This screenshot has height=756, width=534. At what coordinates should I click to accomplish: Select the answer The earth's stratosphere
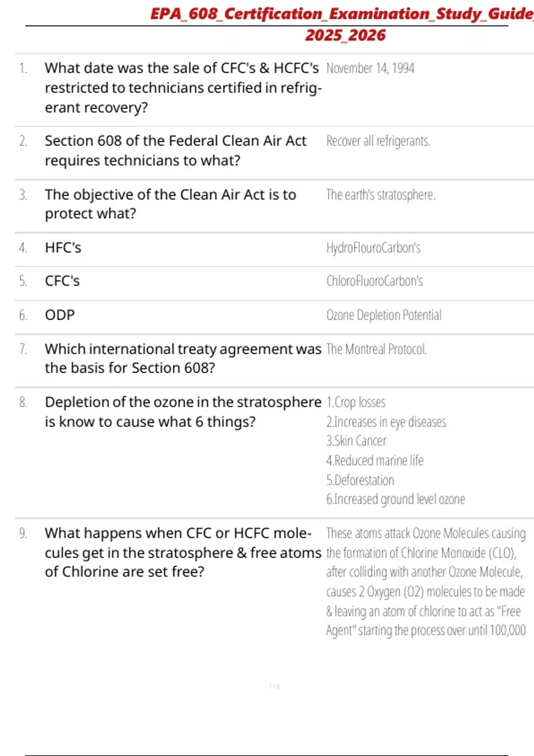(381, 195)
